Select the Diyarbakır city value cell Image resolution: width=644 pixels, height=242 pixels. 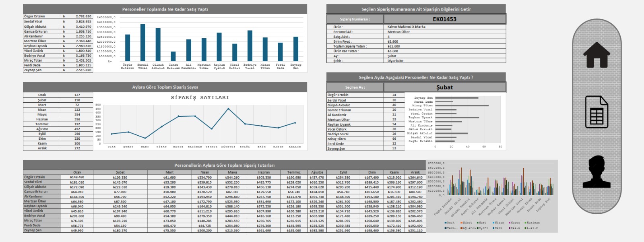444,61
